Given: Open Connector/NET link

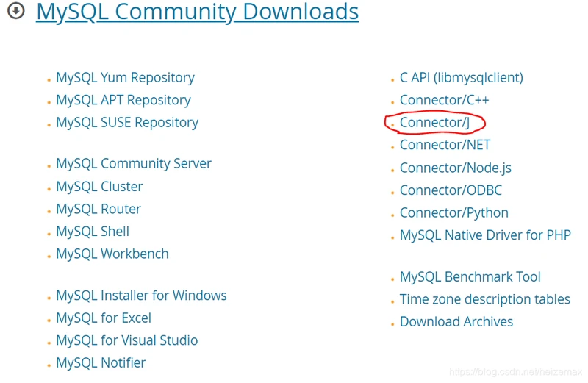Looking at the screenshot, I should point(445,145).
